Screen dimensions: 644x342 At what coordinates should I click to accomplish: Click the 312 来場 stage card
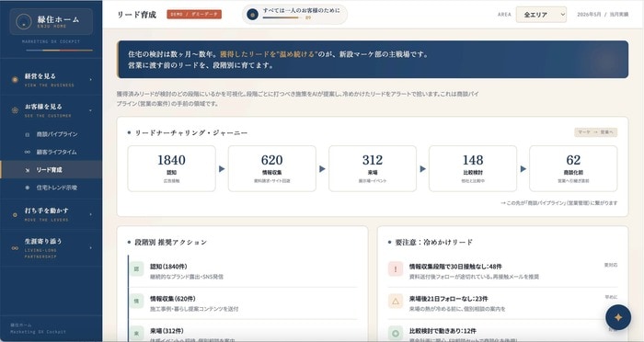click(373, 168)
